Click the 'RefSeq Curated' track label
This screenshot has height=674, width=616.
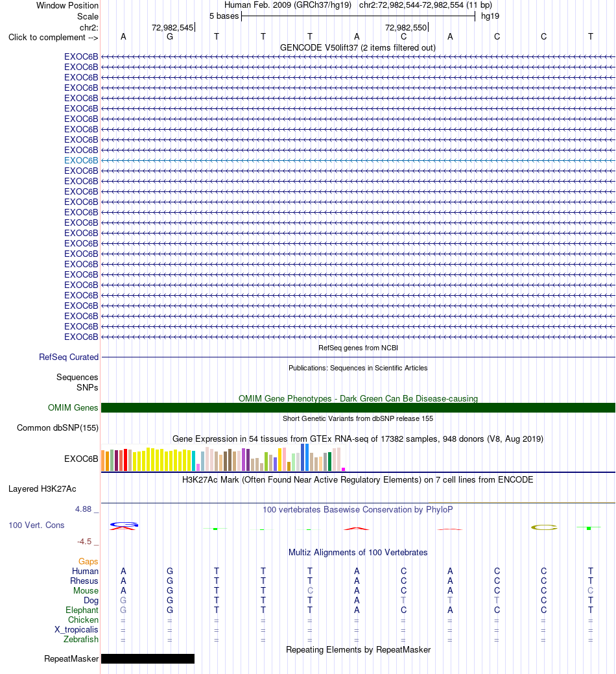tap(69, 357)
